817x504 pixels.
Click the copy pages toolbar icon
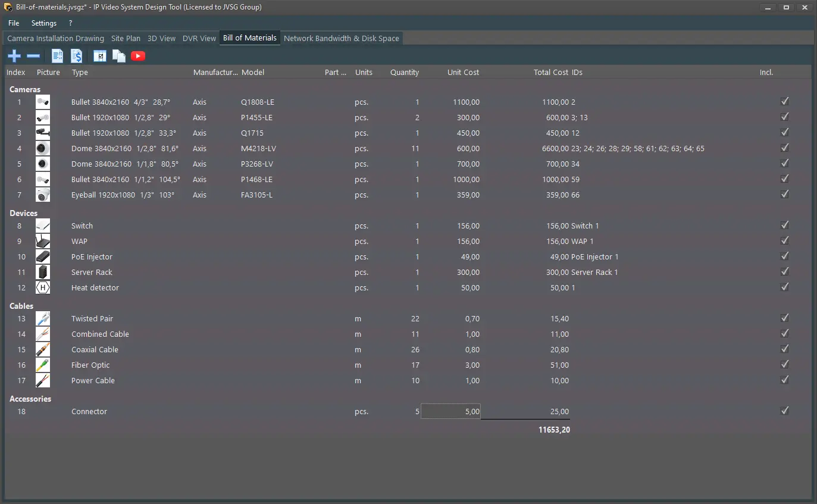pyautogui.click(x=119, y=56)
